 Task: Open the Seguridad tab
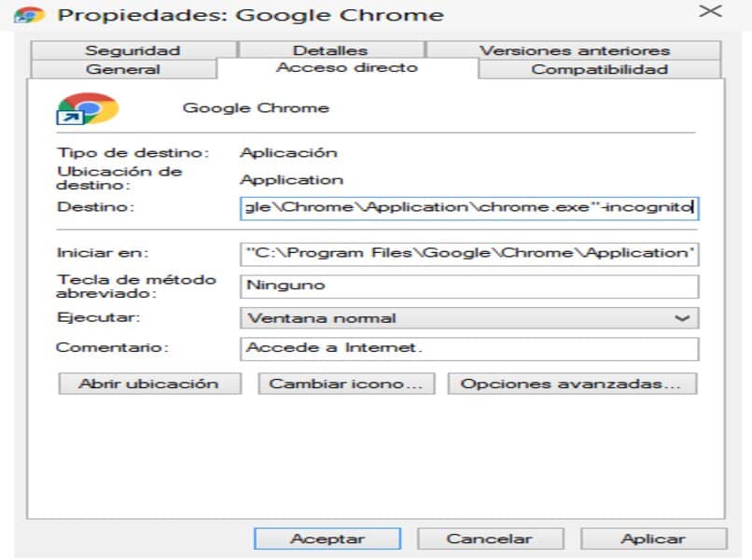pyautogui.click(x=133, y=49)
